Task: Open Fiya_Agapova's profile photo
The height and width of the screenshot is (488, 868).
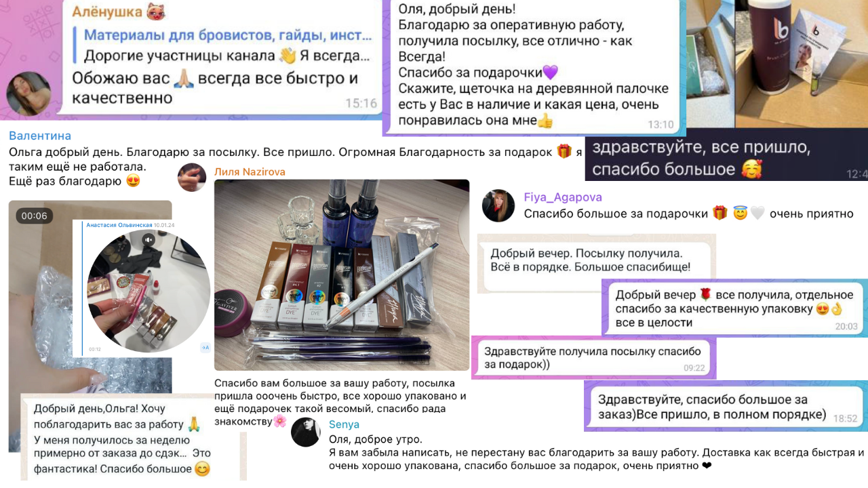Action: tap(498, 205)
